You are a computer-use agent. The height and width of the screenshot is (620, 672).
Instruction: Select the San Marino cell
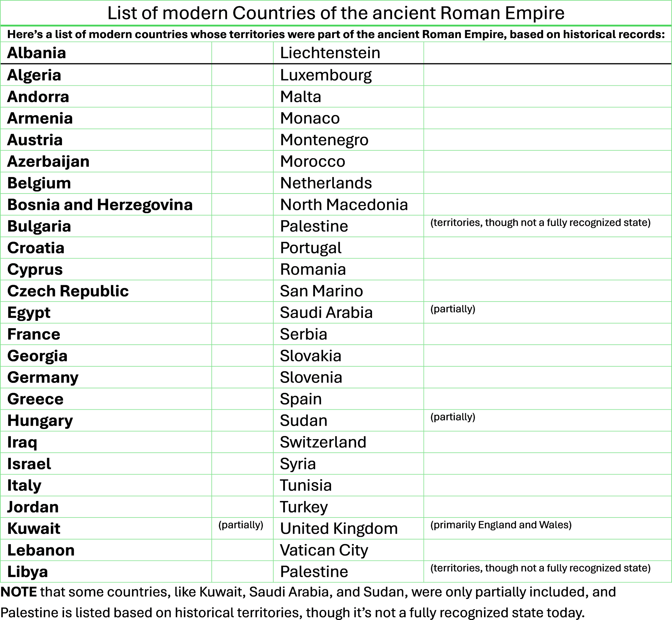[321, 291]
